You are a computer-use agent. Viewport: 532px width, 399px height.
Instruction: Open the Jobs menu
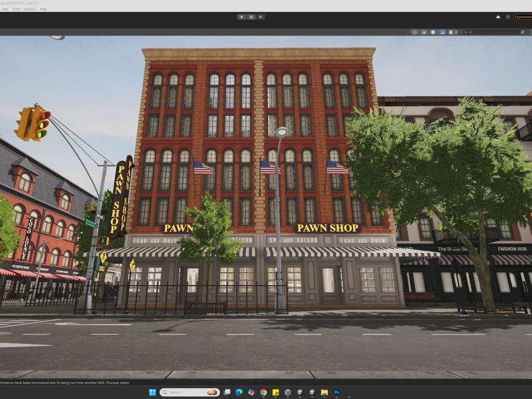pyautogui.click(x=5, y=9)
